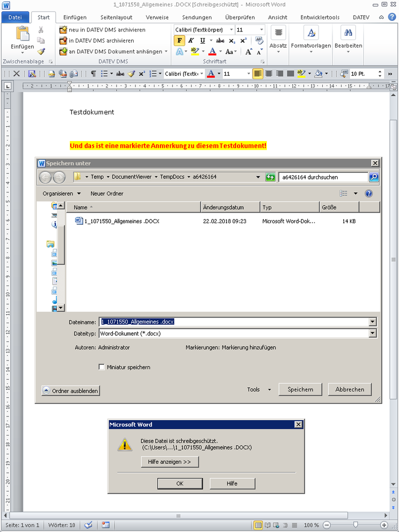399x532 pixels.
Task: Click the Einfügen paste icon in the ribbon
Action: click(x=22, y=34)
